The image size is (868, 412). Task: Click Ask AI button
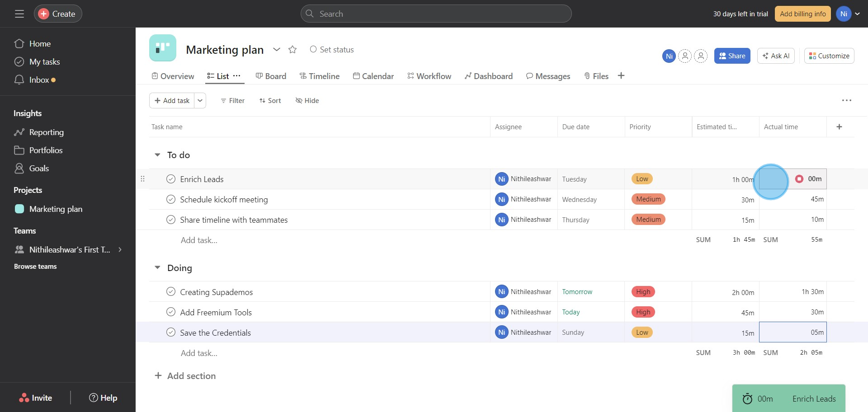776,56
